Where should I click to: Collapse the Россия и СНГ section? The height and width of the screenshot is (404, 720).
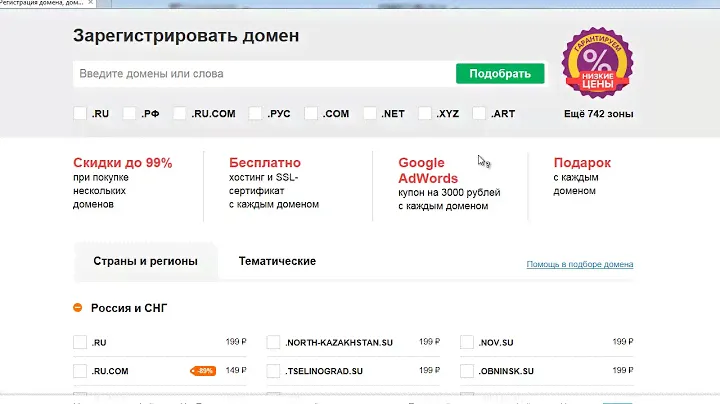(x=78, y=309)
